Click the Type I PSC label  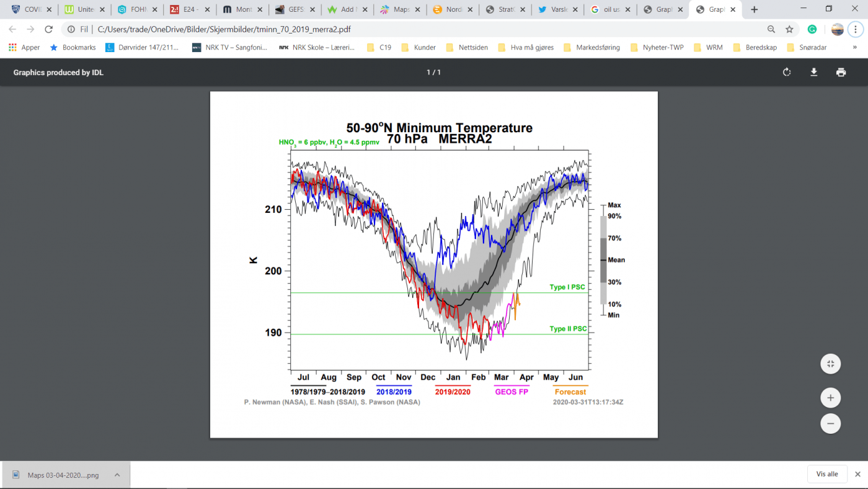coord(567,287)
